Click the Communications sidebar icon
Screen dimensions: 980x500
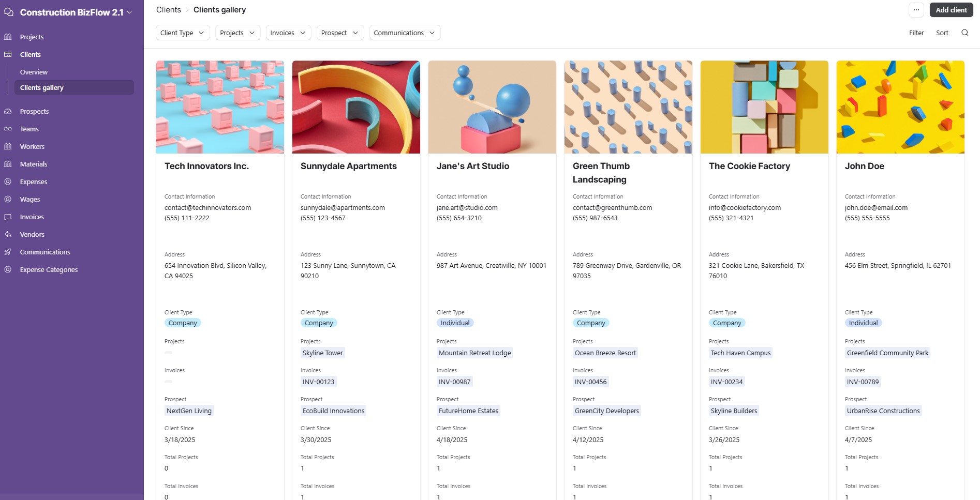[8, 252]
